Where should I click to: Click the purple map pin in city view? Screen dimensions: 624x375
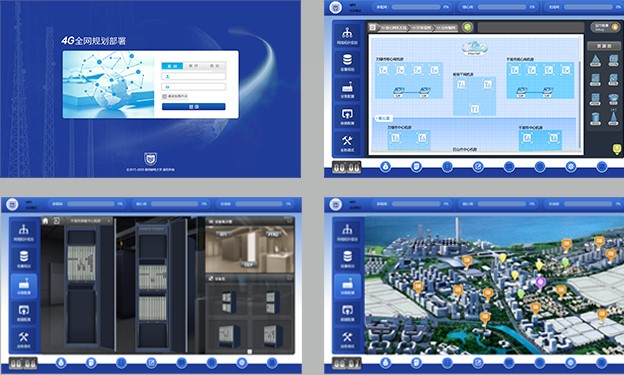pos(540,283)
